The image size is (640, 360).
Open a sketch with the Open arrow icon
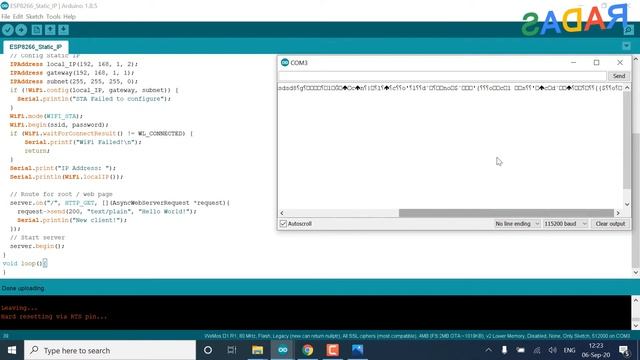(50, 30)
